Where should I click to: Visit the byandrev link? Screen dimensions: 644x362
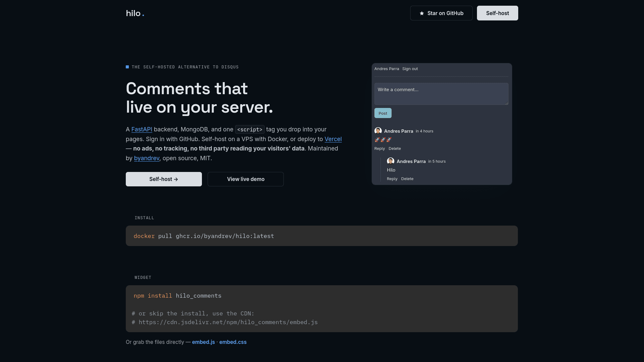click(x=147, y=158)
